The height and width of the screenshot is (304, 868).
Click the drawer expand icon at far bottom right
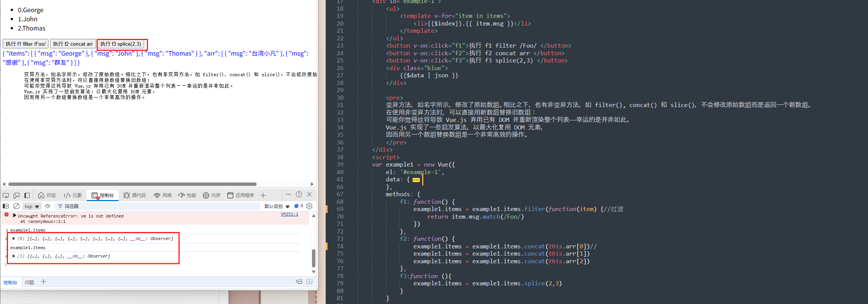309,282
